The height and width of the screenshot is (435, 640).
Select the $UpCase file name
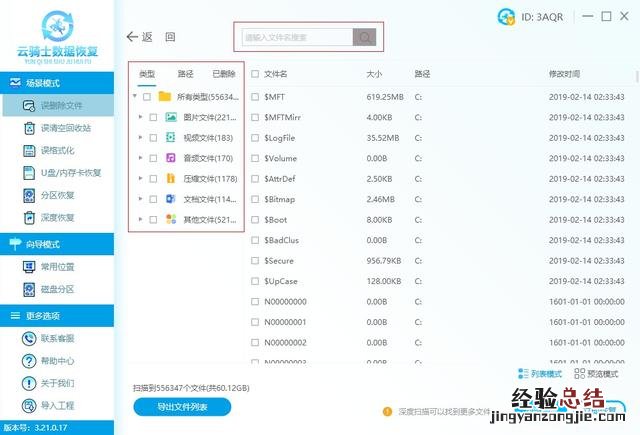pyautogui.click(x=281, y=281)
